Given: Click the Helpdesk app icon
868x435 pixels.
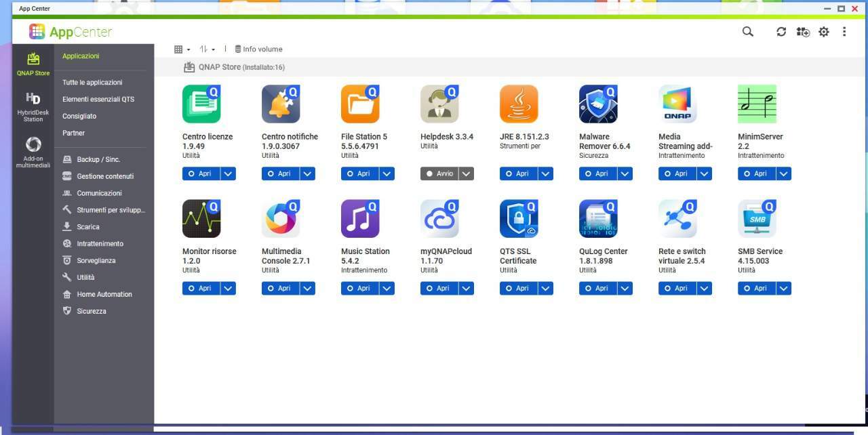Looking at the screenshot, I should [439, 104].
